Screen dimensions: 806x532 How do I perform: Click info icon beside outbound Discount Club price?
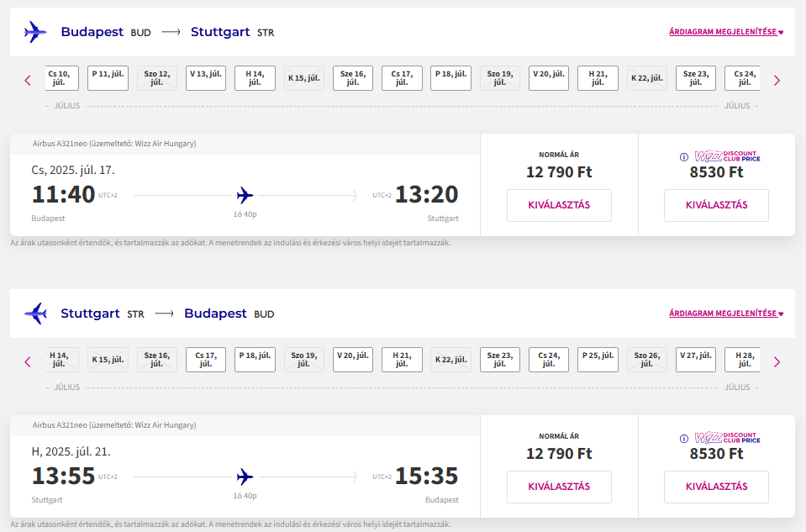684,157
